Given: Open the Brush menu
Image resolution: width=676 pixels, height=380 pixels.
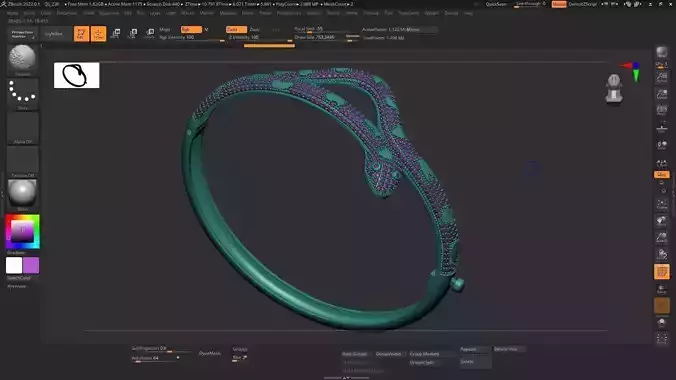Looking at the screenshot, I should tap(29, 13).
